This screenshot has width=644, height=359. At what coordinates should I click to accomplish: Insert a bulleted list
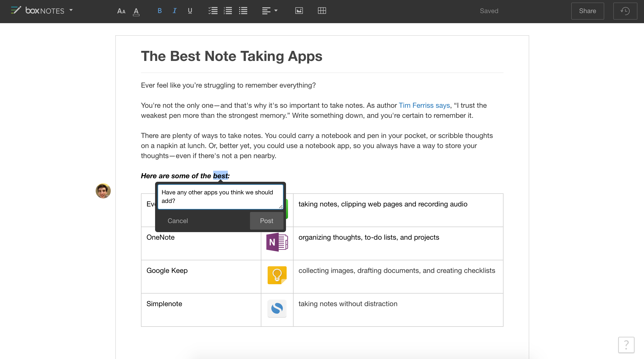point(243,11)
